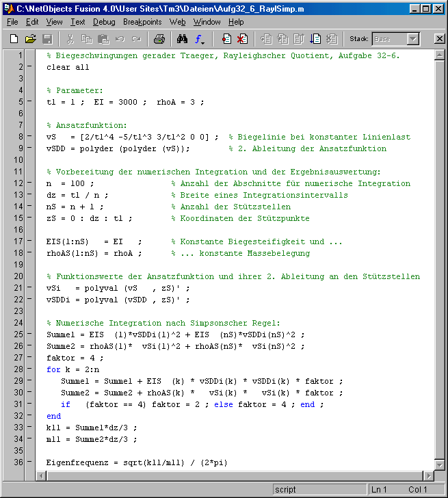Click the vertical scrollbar thumb
Image resolution: width=448 pixels, height=498 pixels.
coord(440,260)
